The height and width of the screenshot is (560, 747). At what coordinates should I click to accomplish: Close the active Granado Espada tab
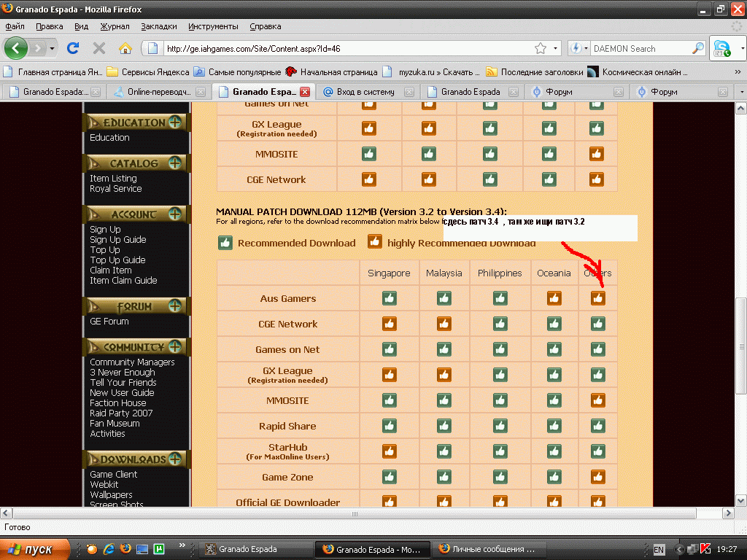pyautogui.click(x=305, y=92)
